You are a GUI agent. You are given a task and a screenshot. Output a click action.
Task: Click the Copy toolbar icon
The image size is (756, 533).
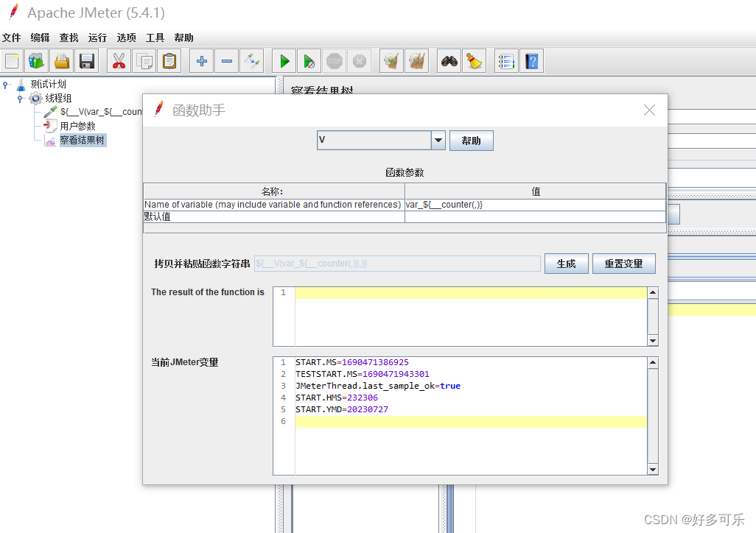pyautogui.click(x=144, y=61)
